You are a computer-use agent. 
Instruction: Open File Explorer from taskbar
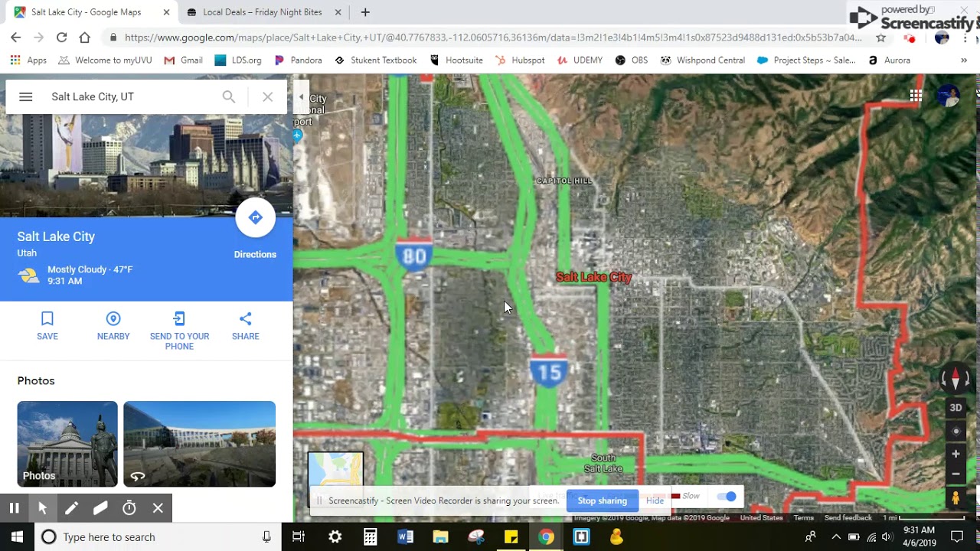tap(440, 537)
